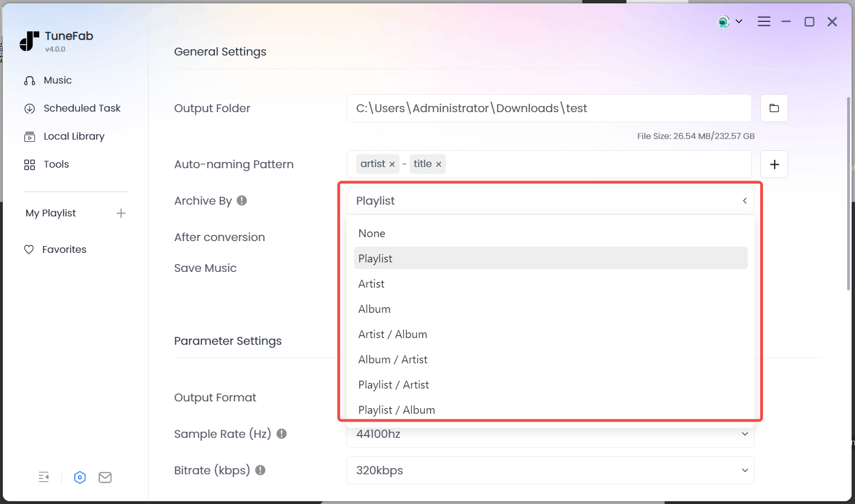This screenshot has width=855, height=504.
Task: Add a new playlist with plus icon
Action: pyautogui.click(x=121, y=213)
